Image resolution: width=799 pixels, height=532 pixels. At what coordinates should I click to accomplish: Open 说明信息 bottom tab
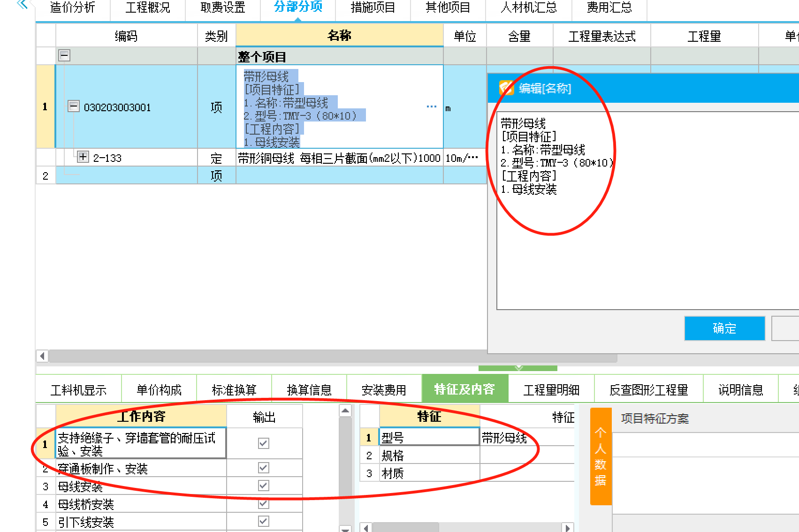[741, 390]
